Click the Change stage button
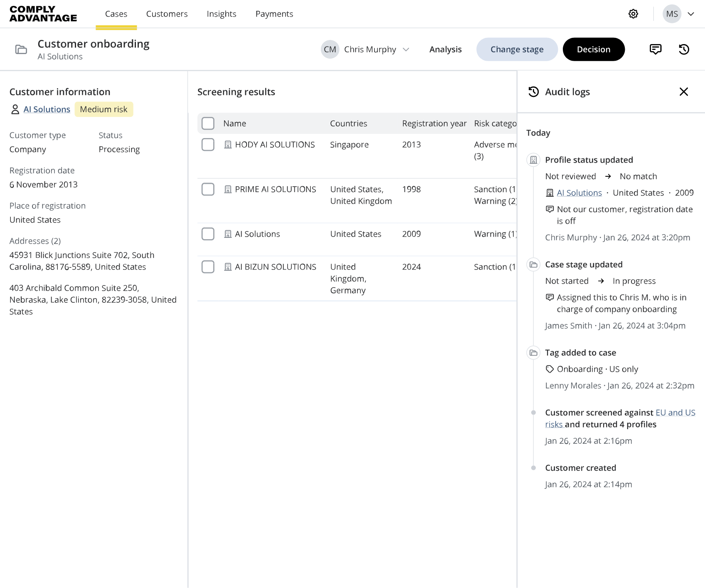 pyautogui.click(x=517, y=49)
